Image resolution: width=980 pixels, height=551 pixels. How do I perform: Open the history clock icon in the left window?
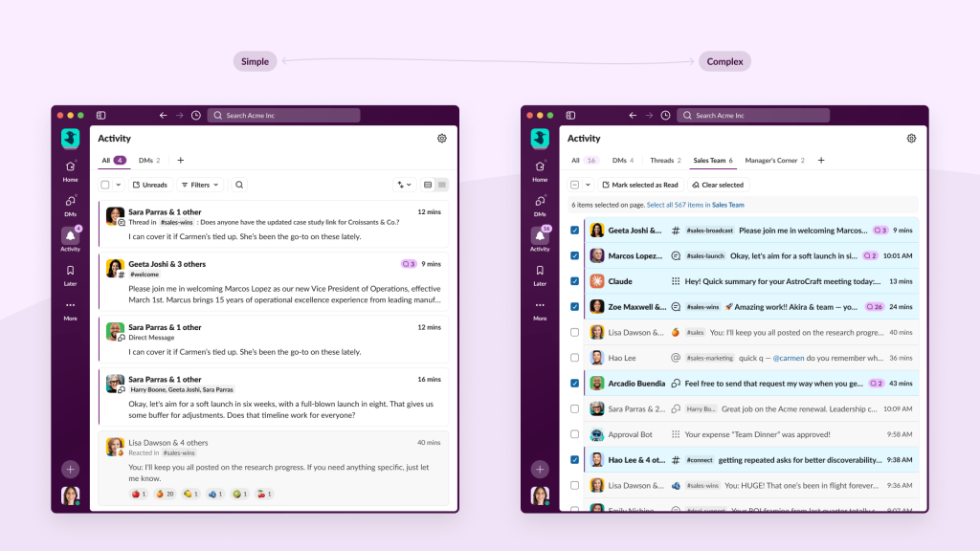(196, 116)
